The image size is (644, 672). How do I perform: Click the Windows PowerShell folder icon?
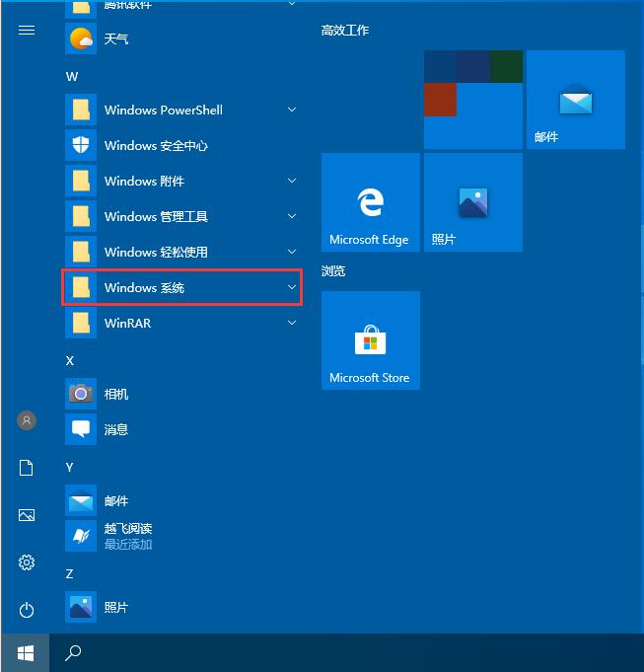point(81,110)
